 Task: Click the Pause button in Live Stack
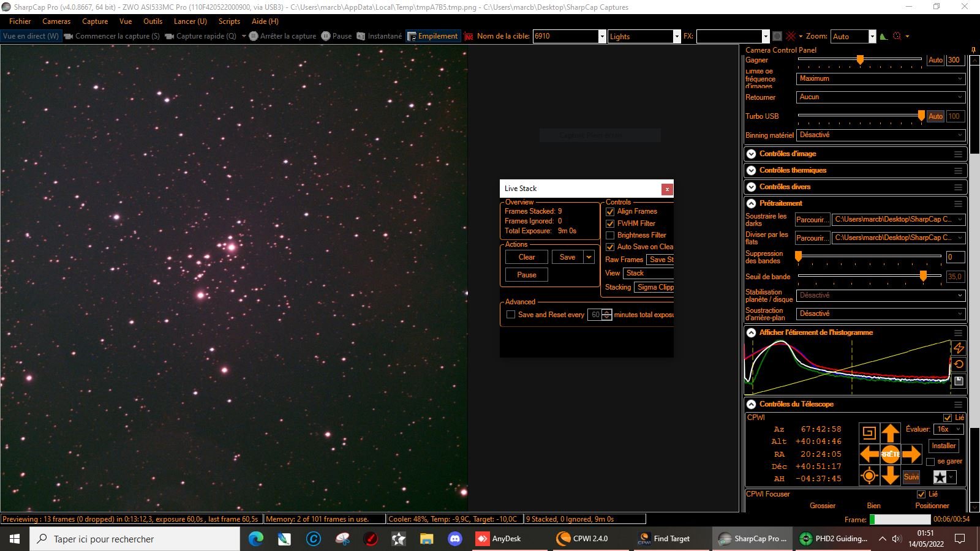[526, 275]
